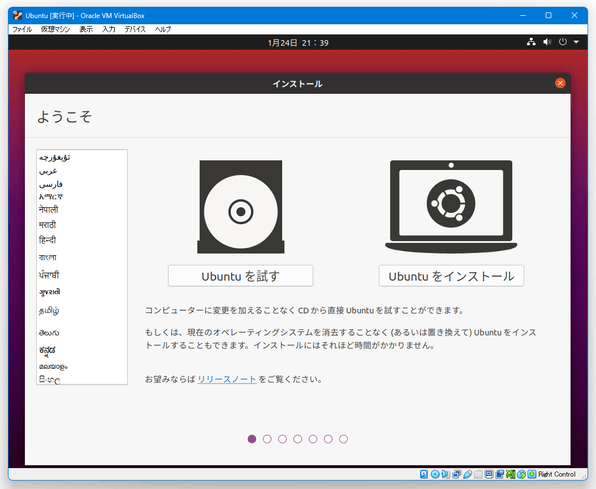Click the audio speaker icon in VirtualBox status bar
Viewport: 596px width, 489px height.
point(445,474)
